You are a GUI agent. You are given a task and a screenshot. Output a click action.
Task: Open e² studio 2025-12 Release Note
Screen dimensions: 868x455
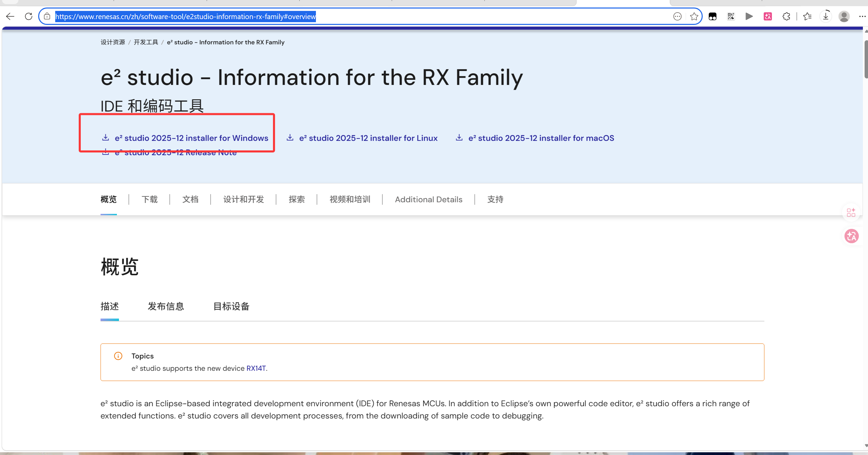pos(176,152)
